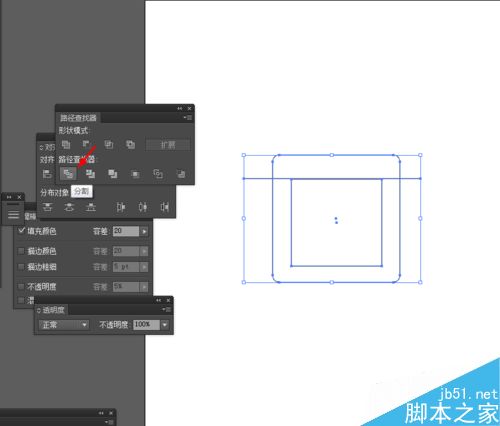Viewport: 500px width, 426px height.
Task: Click the Crop pathfinder icon
Action: click(135, 174)
